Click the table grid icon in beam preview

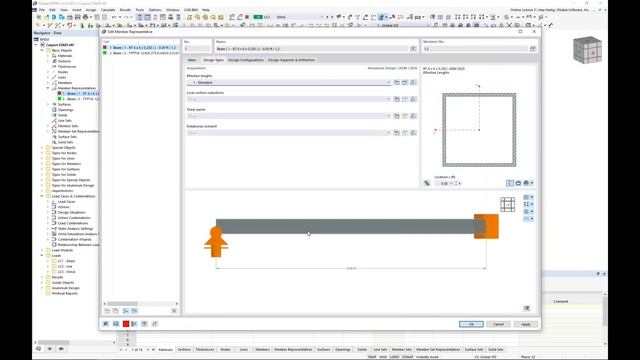tap(507, 204)
